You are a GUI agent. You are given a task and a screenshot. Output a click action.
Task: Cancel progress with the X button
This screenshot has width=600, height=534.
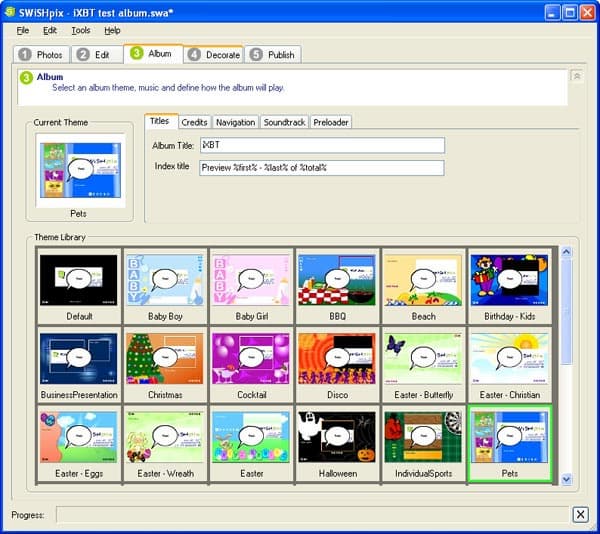(x=580, y=514)
